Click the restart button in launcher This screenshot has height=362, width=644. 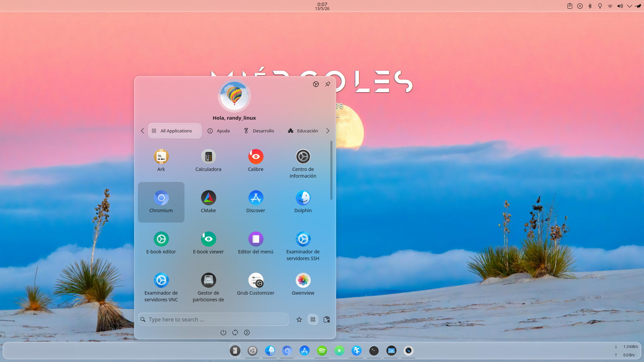coord(235,333)
